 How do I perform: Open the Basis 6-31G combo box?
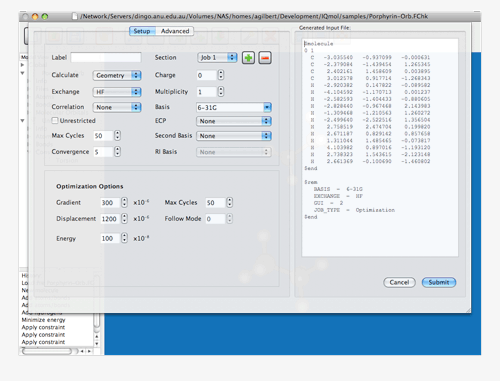[234, 107]
